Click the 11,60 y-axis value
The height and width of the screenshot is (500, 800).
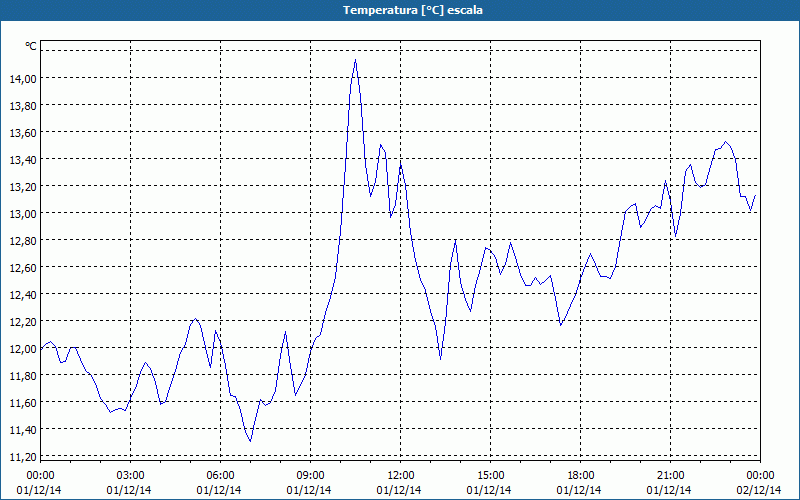pos(23,403)
